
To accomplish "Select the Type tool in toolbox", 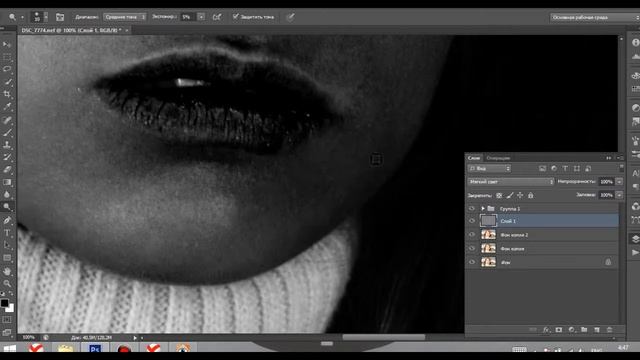I will [x=7, y=233].
